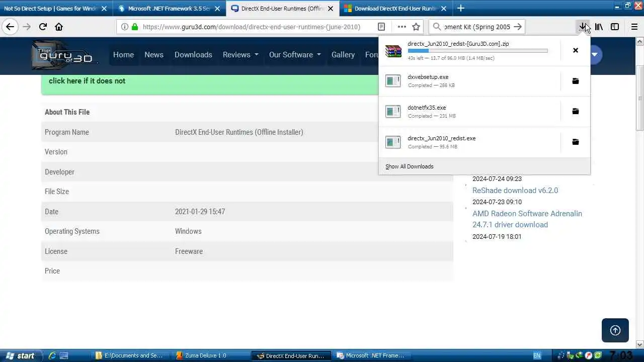Launch Internet Explorer quick launch icon
The image size is (644, 362).
click(x=52, y=355)
